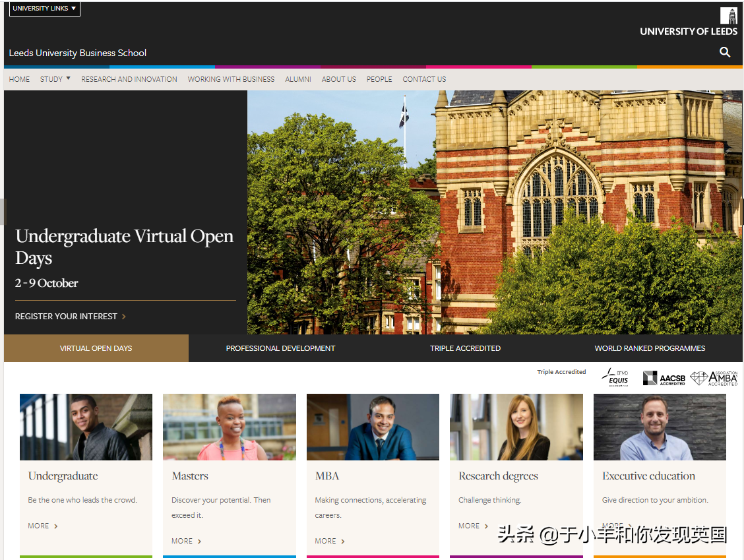Viewport: 744px width, 560px height.
Task: Select the Professional Development tab
Action: coord(280,348)
